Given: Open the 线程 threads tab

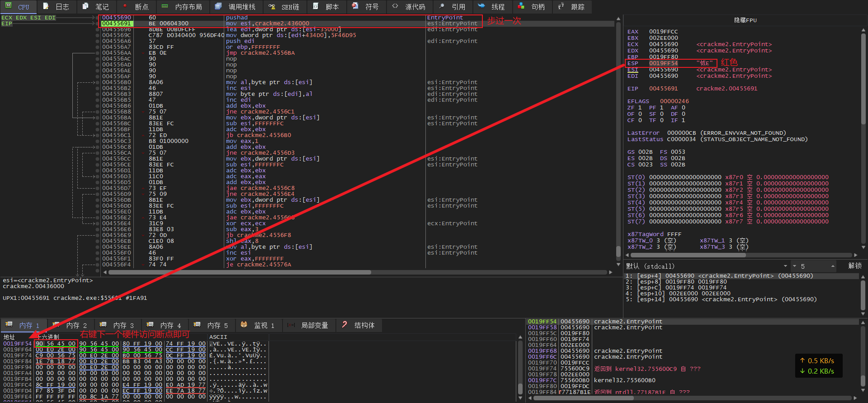Looking at the screenshot, I should [493, 7].
